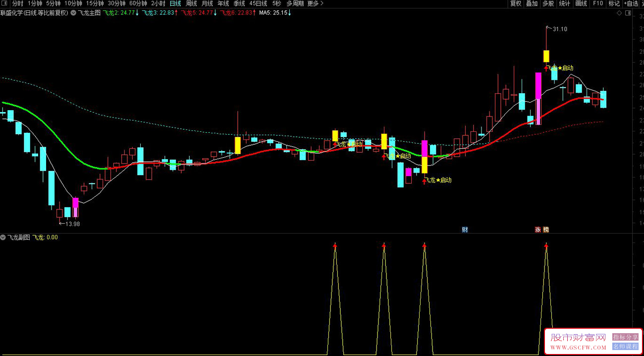Click the magenta candle above the 13.98 low

75,207
